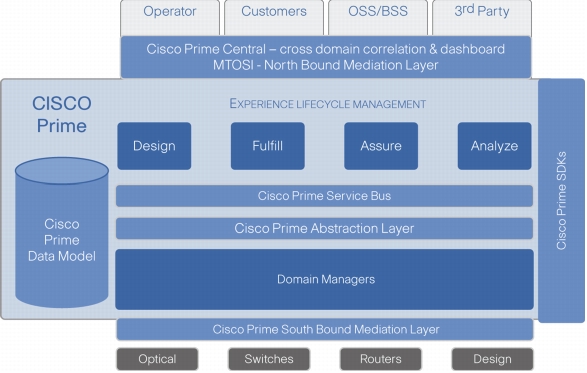Select the Operator tab at top

pyautogui.click(x=170, y=18)
